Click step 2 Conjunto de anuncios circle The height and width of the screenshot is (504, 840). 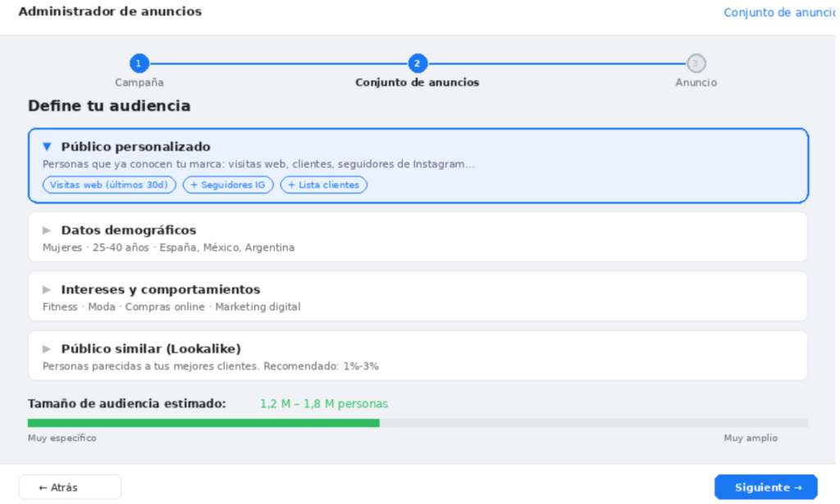coord(418,63)
